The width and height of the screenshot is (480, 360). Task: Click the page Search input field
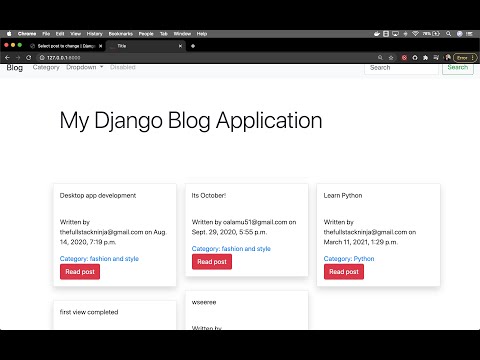point(401,68)
